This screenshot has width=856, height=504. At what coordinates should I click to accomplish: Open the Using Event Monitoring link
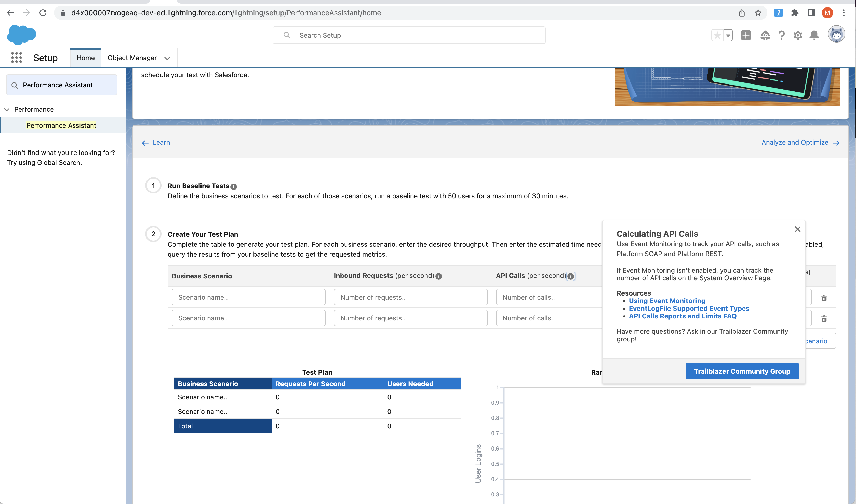(667, 301)
